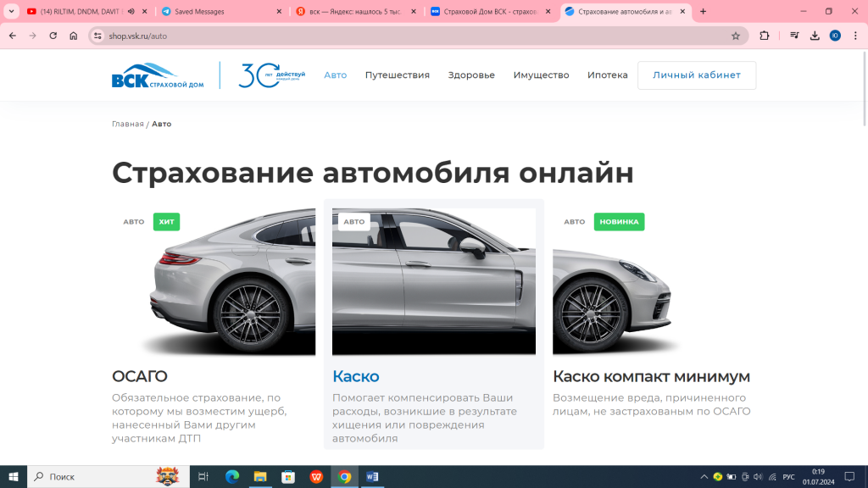
Task: Open the browser Home page
Action: point(73,36)
